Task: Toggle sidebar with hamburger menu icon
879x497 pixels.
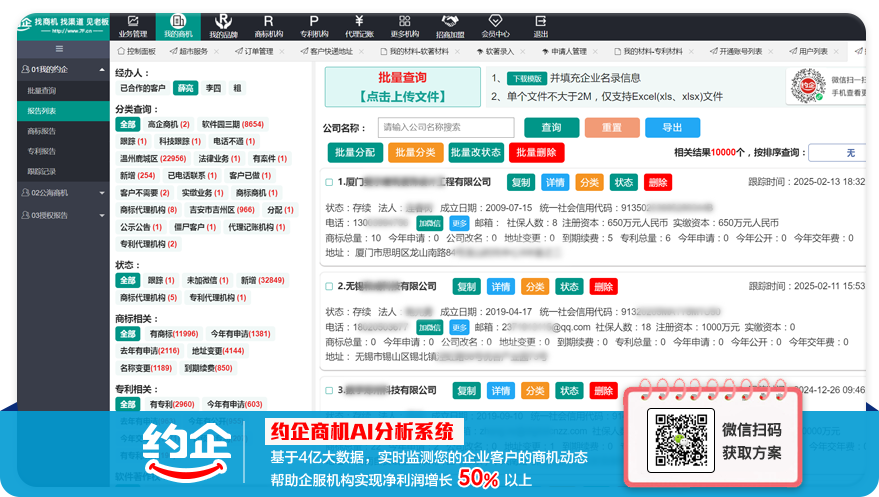Action: pos(59,49)
